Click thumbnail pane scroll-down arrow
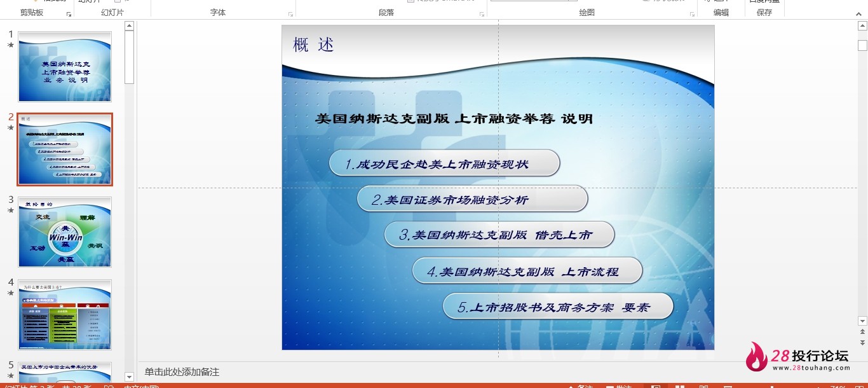The image size is (868, 388). 129,377
